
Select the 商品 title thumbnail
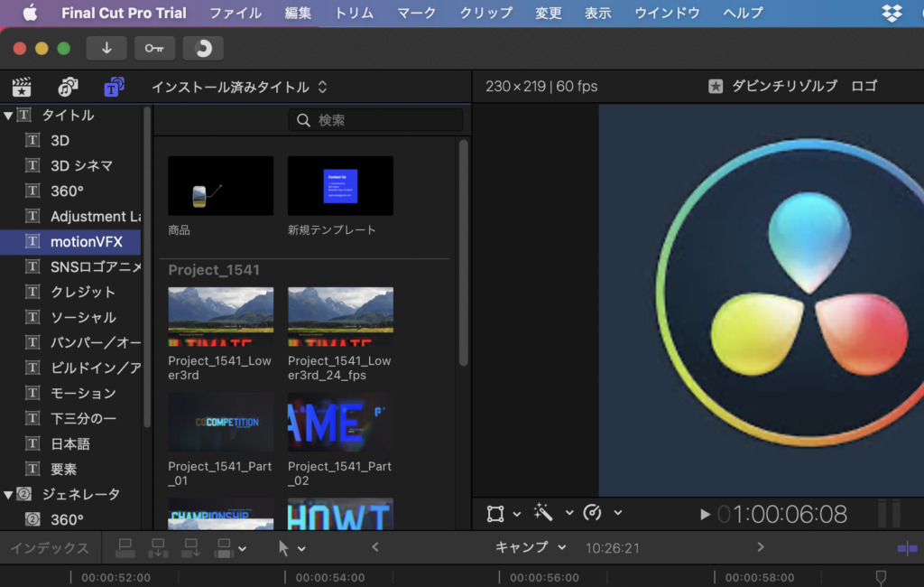(x=220, y=186)
